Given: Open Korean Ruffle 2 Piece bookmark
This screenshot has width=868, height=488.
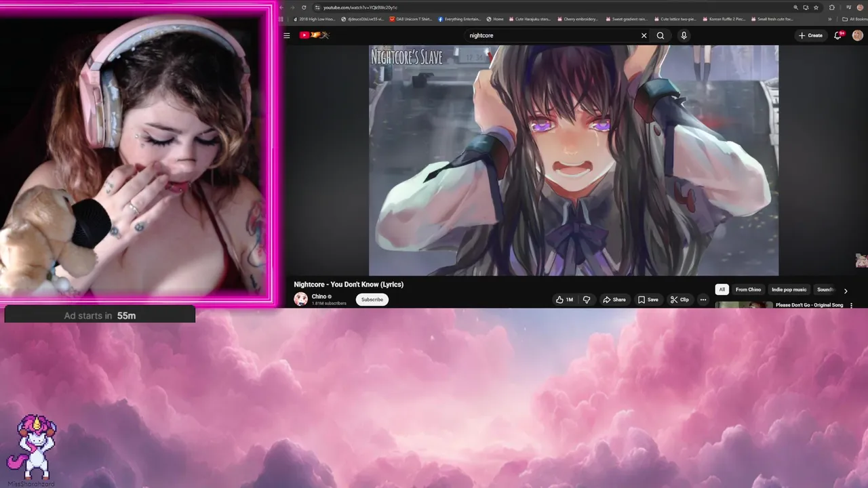Looking at the screenshot, I should [724, 19].
